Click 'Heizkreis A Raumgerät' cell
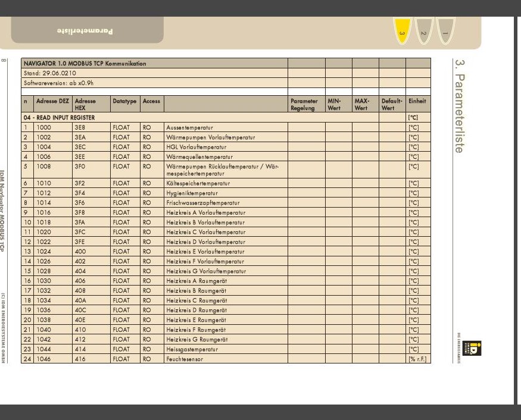Viewport: 521px width, 420px height. tap(226, 281)
